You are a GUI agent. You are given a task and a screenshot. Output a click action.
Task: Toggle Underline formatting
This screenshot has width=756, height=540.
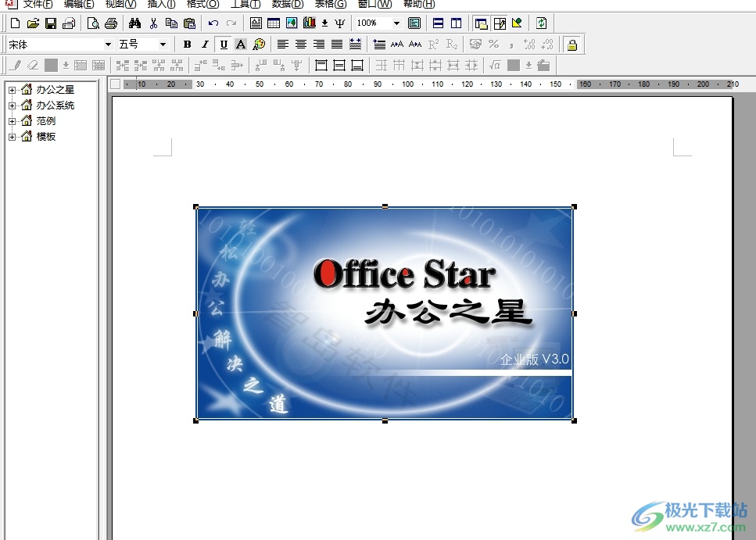click(224, 45)
